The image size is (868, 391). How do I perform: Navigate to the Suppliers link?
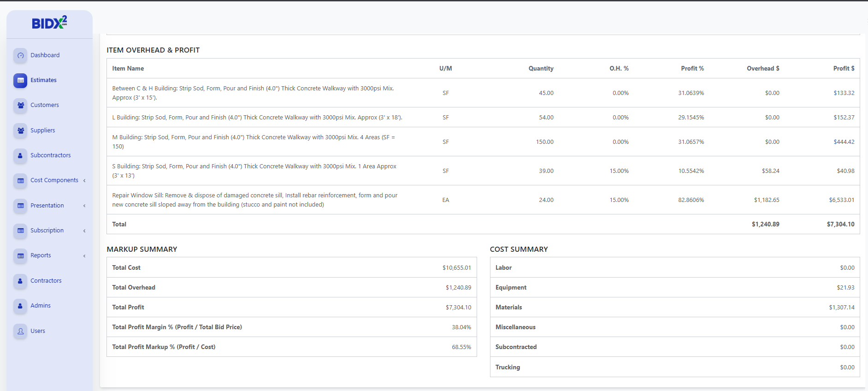43,130
